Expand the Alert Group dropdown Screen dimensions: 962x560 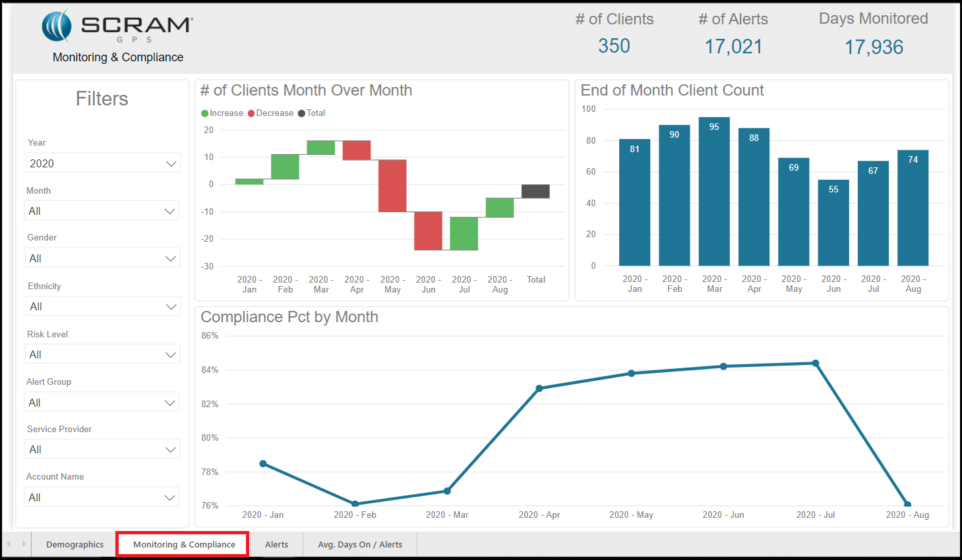tap(102, 403)
